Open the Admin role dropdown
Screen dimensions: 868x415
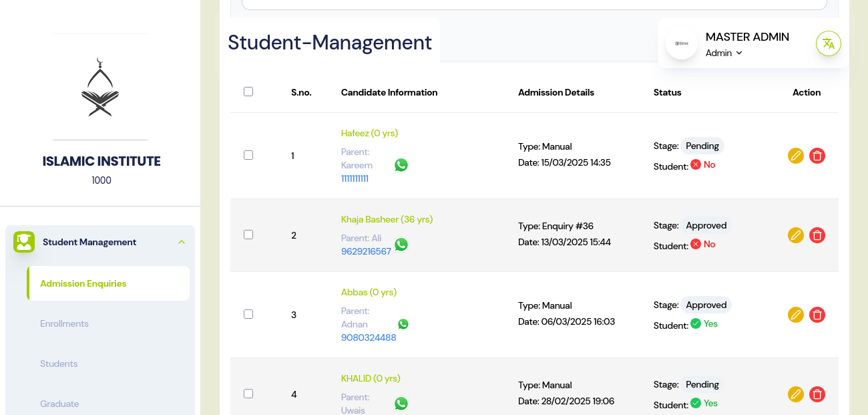click(x=724, y=53)
